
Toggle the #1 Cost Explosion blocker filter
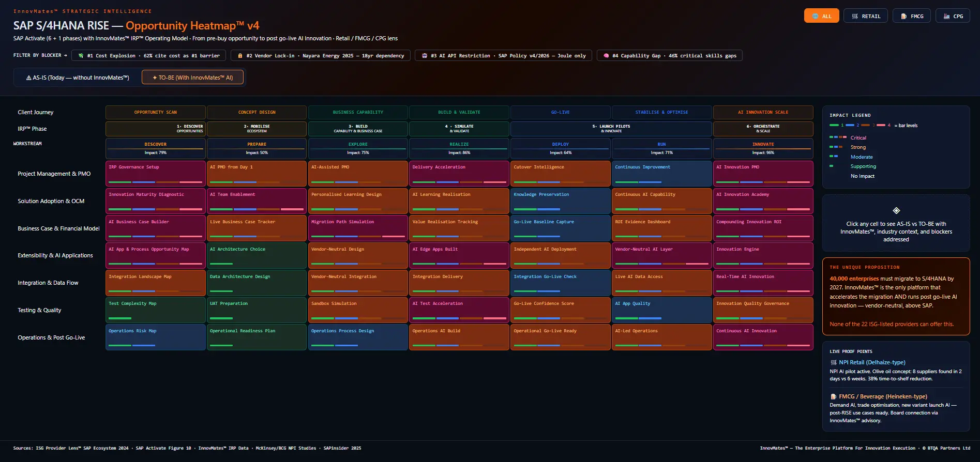pos(148,55)
